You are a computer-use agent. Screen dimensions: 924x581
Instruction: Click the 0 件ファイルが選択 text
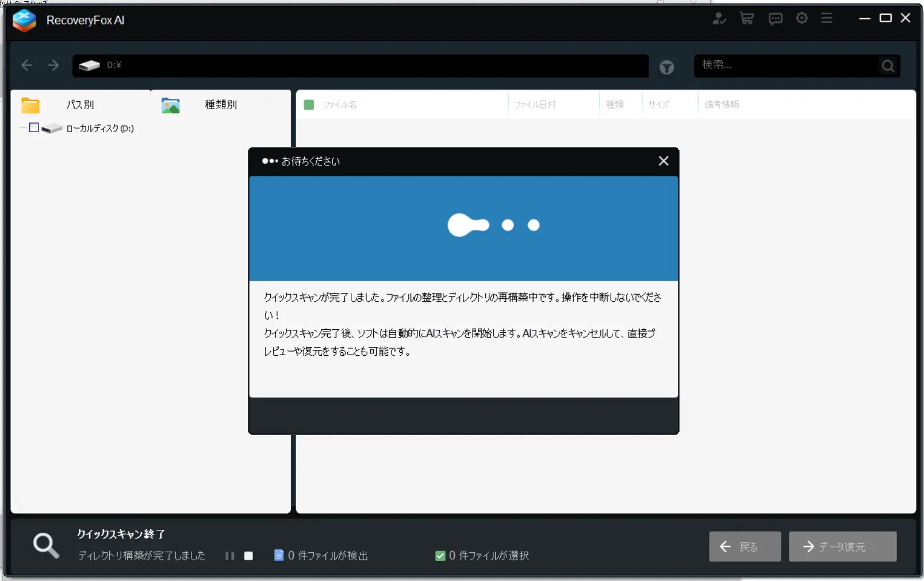pyautogui.click(x=489, y=556)
